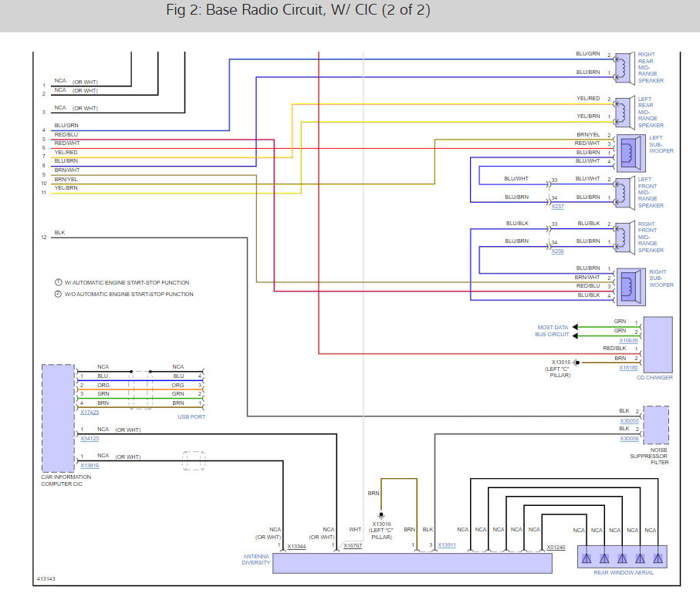The image size is (700, 600).
Task: Click the dashed shield symbol on X13816 line
Action: click(194, 460)
